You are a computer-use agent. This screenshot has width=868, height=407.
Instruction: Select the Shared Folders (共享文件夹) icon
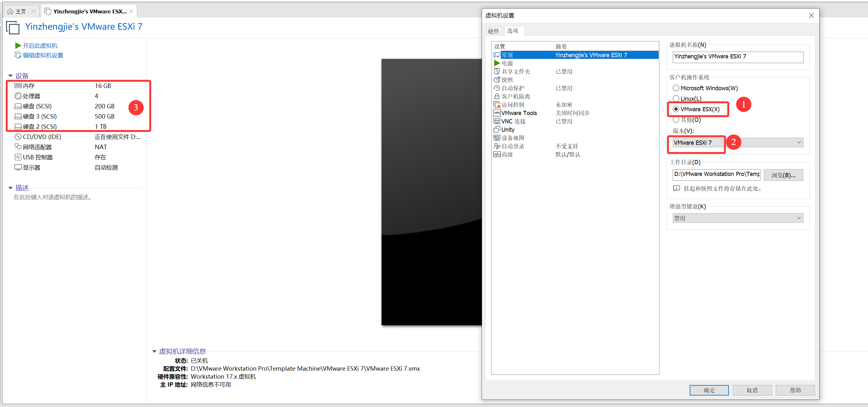(x=497, y=71)
